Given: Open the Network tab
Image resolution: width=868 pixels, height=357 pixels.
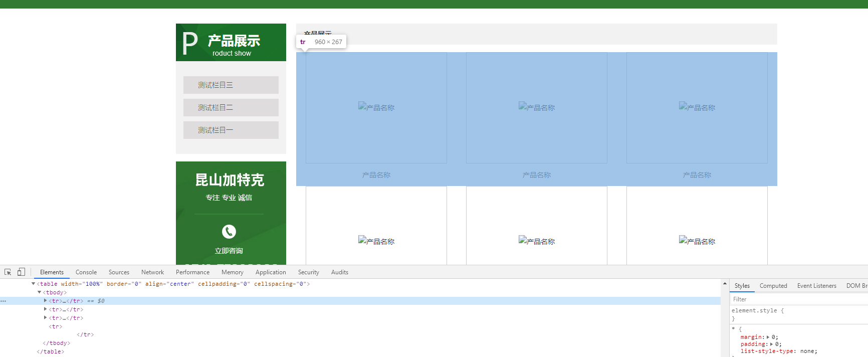Looking at the screenshot, I should pos(152,272).
